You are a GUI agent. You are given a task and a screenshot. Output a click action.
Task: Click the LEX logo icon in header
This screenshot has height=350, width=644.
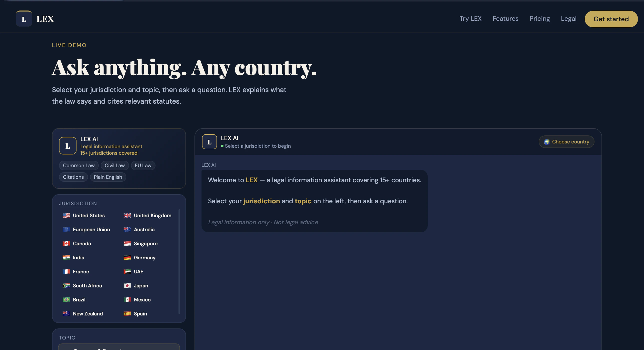point(24,19)
